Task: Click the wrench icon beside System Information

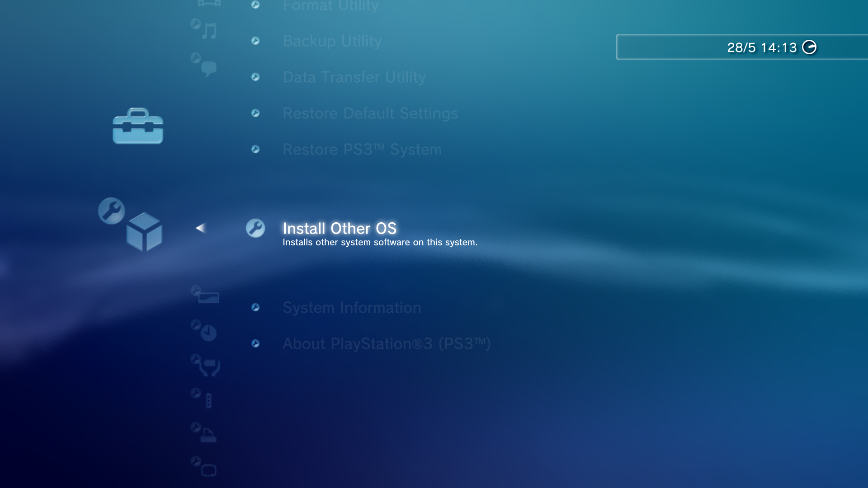Action: [255, 307]
